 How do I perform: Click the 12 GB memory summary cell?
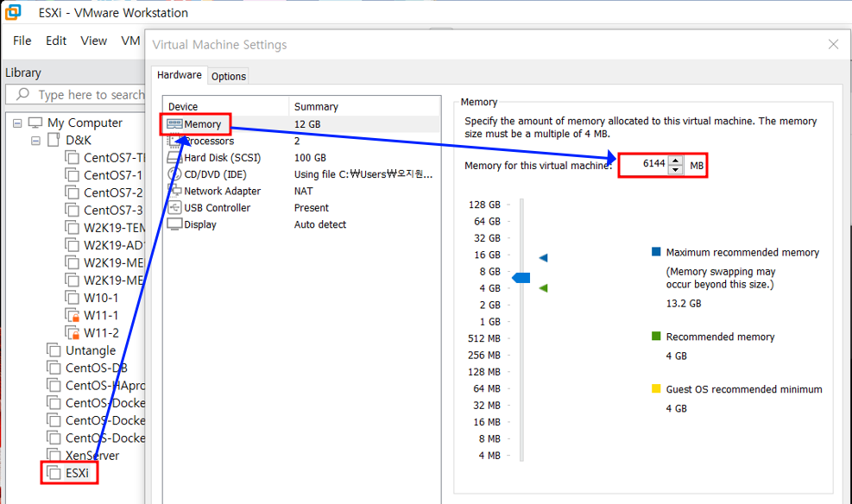(x=307, y=123)
